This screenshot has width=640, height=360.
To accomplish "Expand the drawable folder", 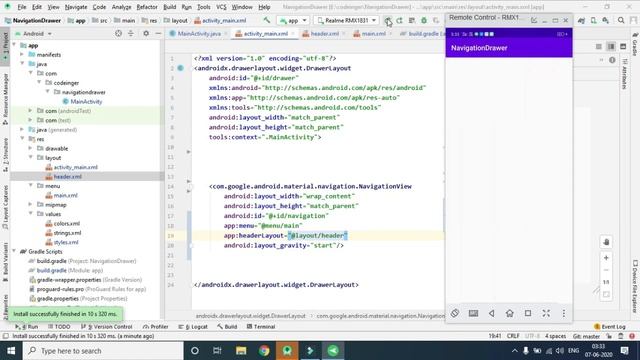I will (x=30, y=149).
